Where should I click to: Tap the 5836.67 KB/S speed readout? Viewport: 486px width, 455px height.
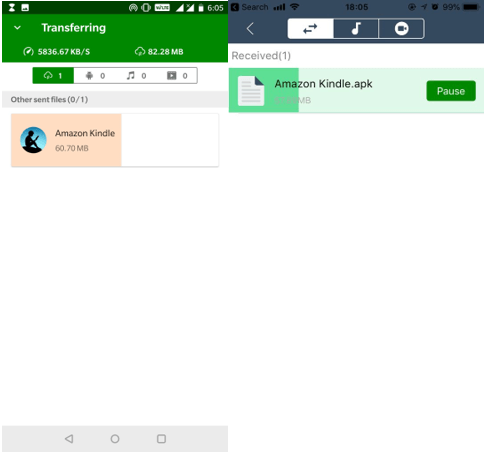click(x=64, y=52)
